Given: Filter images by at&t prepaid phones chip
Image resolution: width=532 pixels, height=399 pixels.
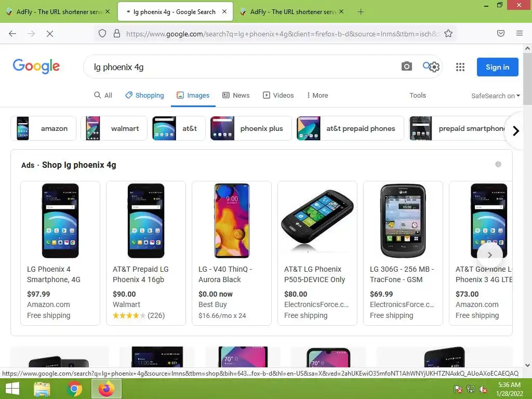Looking at the screenshot, I should [350, 128].
